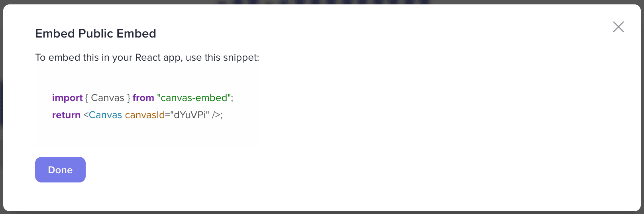Click the word "React" in the description
The image size is (644, 214).
point(148,57)
